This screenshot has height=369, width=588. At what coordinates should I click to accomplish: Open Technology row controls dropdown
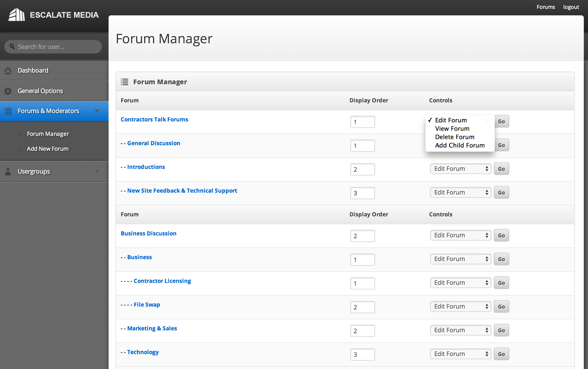[460, 354]
